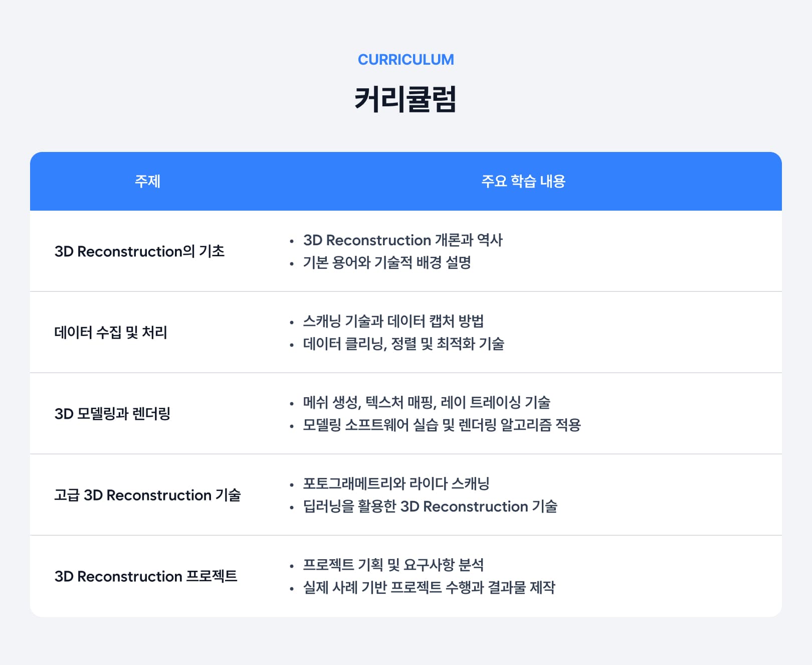This screenshot has width=812, height=665.
Task: Click 스캐닝 기술과 데이터 캡처 방법 bullet
Action: (x=393, y=321)
